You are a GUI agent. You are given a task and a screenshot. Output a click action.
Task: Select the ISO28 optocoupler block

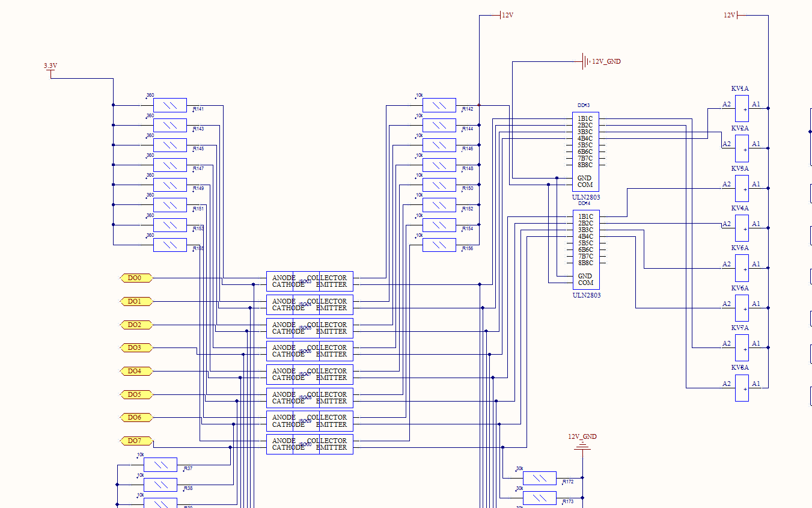(x=310, y=398)
